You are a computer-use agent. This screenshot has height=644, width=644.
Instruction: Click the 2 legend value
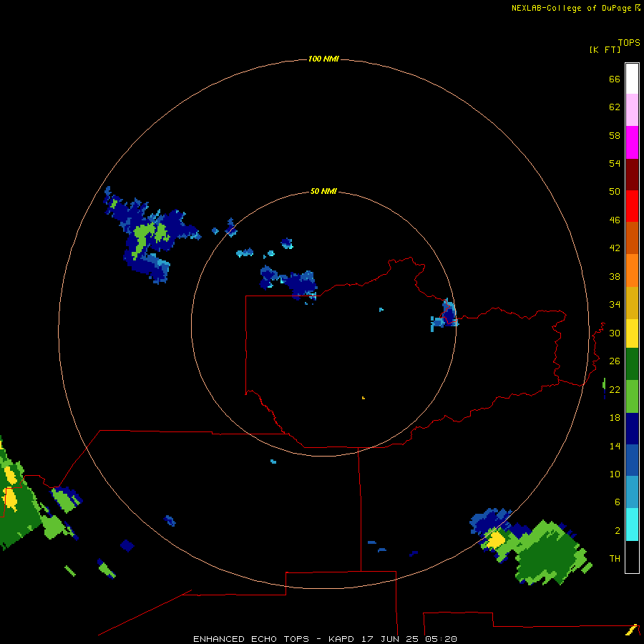tap(618, 530)
